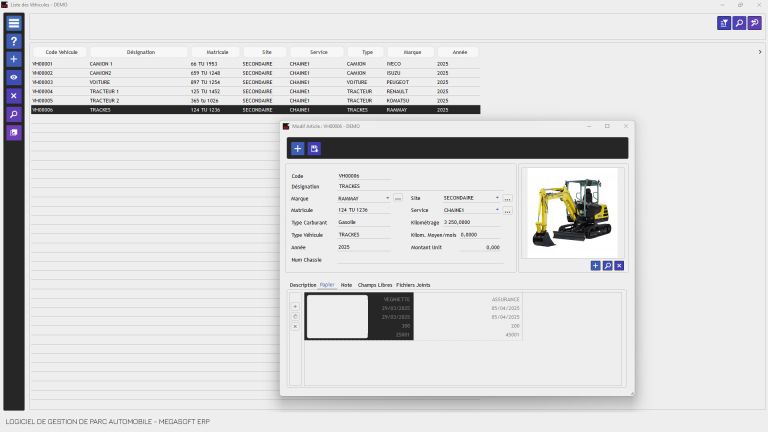Image resolution: width=768 pixels, height=432 pixels.
Task: Switch to the Champs Libres tab
Action: (x=375, y=285)
